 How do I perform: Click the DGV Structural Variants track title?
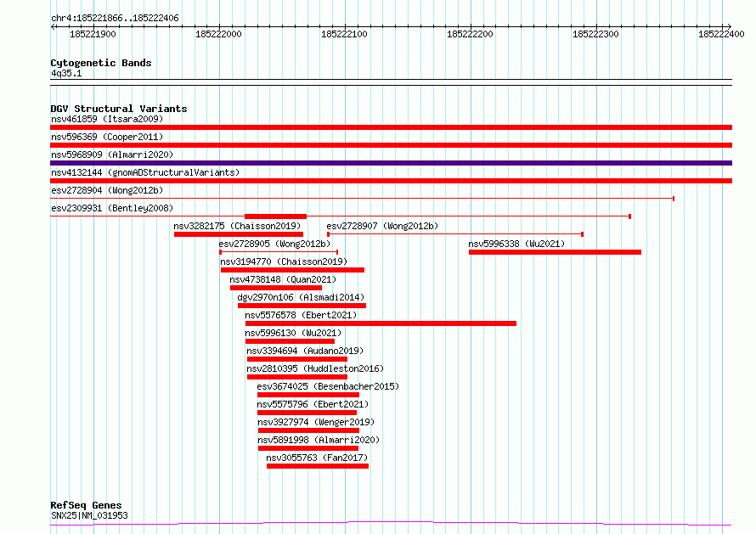coord(119,109)
